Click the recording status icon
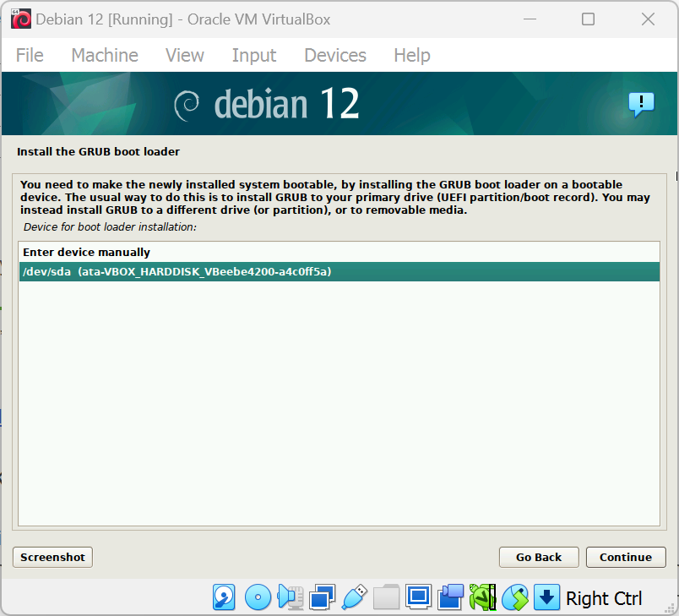This screenshot has height=616, width=679. [450, 597]
